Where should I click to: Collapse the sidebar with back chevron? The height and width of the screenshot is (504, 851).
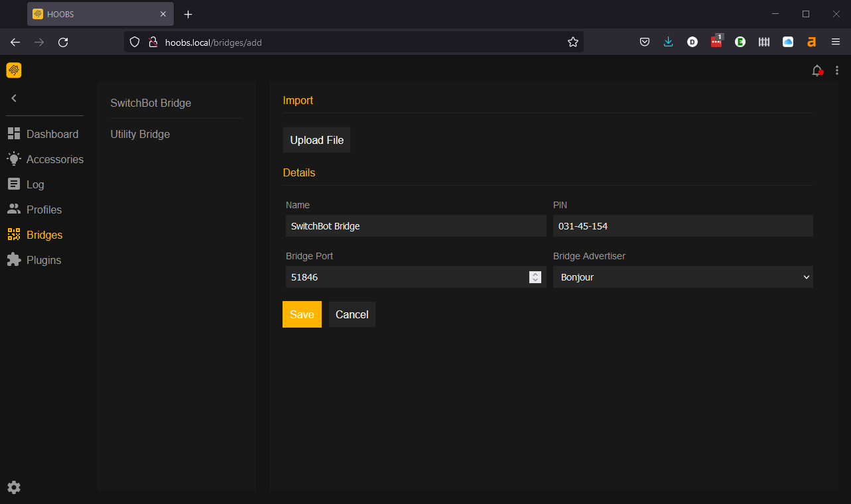click(14, 98)
